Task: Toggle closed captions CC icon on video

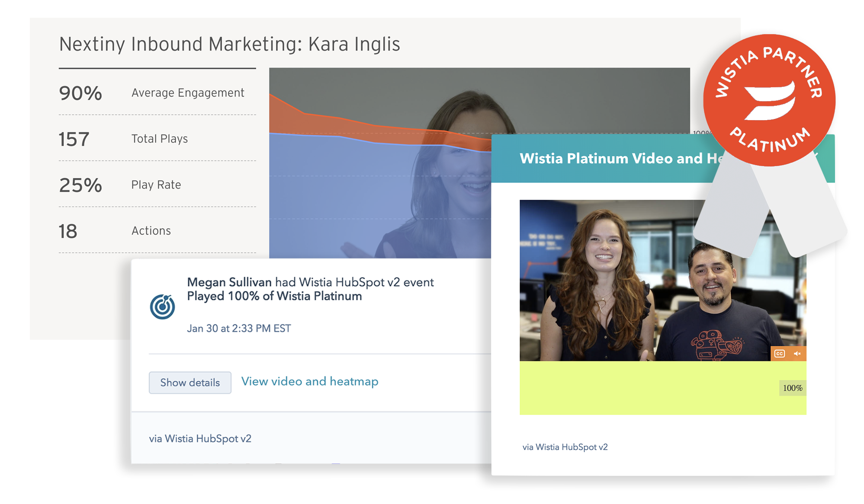Action: pyautogui.click(x=780, y=354)
